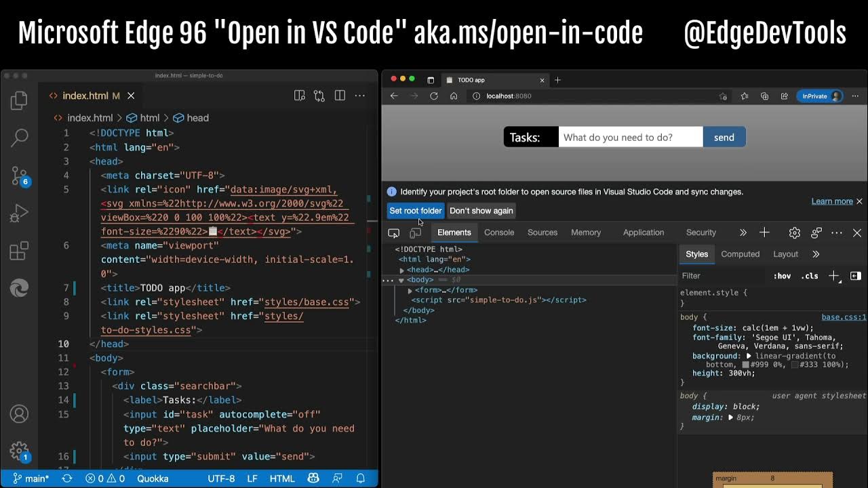The height and width of the screenshot is (488, 868).
Task: Synchronize changes in VS Code status bar
Action: coord(67,479)
